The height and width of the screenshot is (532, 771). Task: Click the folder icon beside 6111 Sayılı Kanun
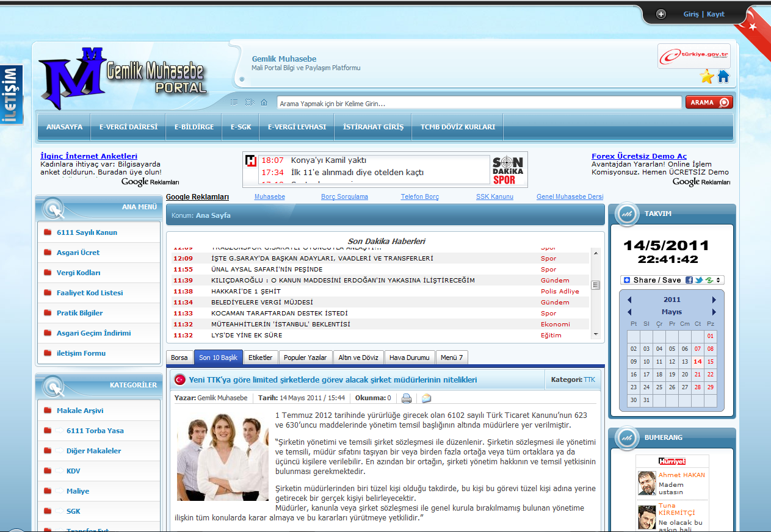coord(48,232)
